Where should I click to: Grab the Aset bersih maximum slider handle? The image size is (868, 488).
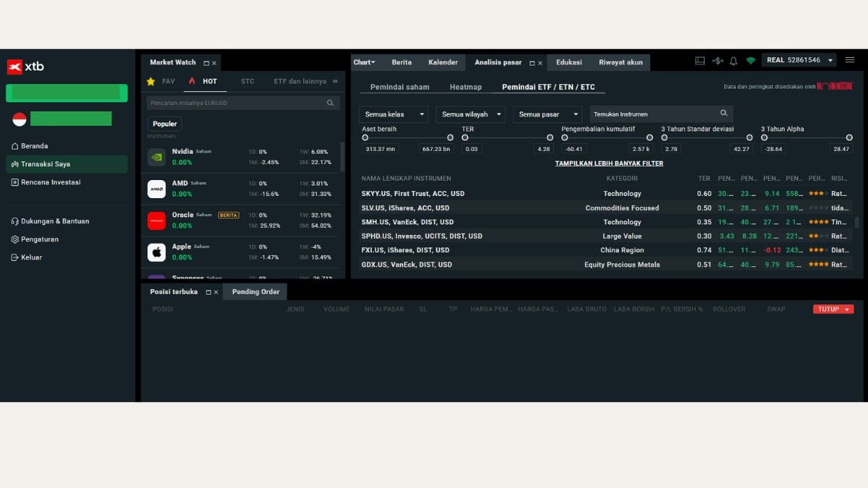(450, 137)
